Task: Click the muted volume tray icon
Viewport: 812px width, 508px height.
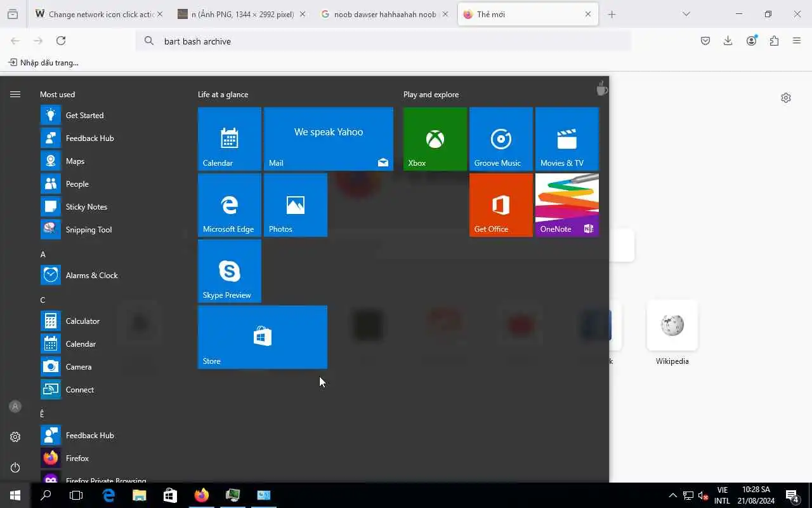Action: pyautogui.click(x=703, y=495)
